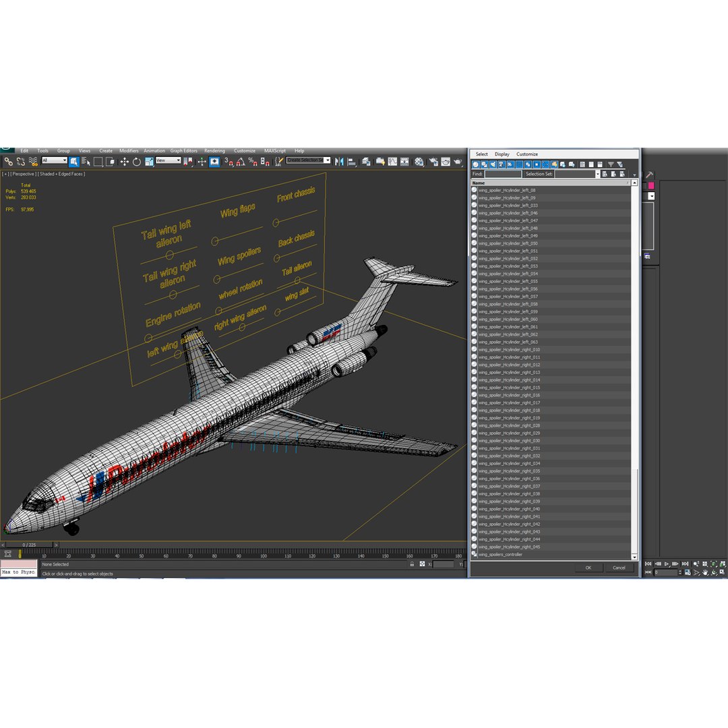Toggle Spinner Snap
Image resolution: width=728 pixels, height=728 pixels.
(x=265, y=161)
